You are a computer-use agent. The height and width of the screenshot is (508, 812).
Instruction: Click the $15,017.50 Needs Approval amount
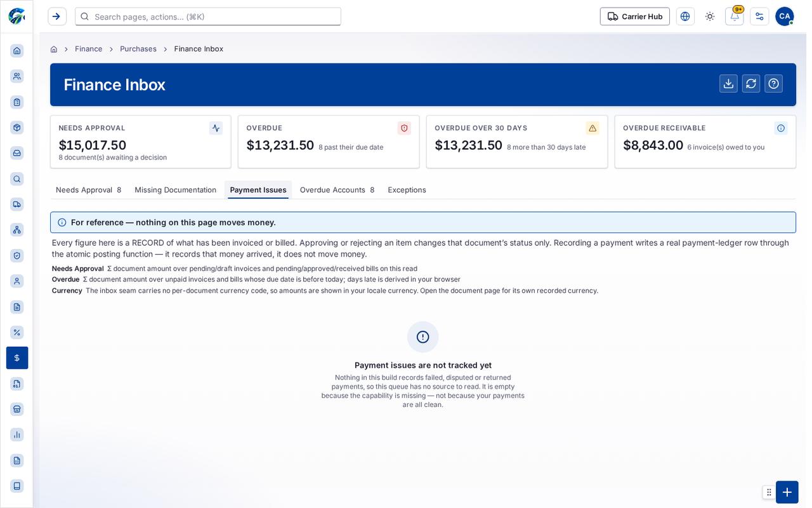tap(93, 145)
